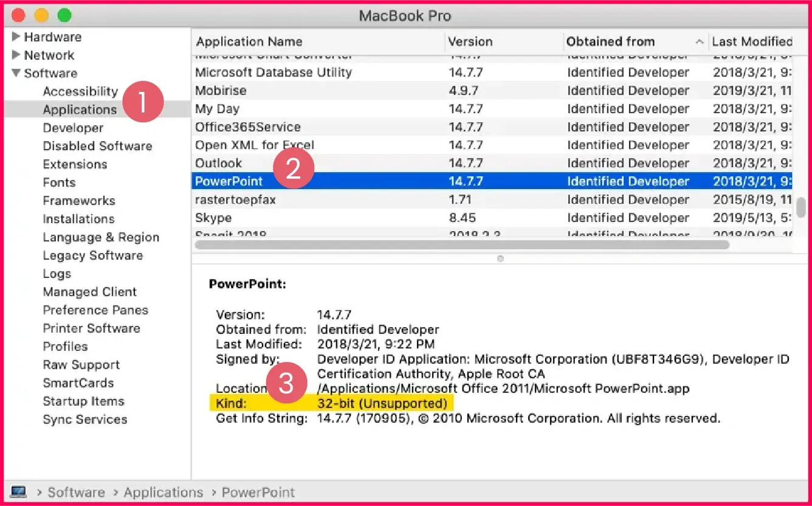Sort the list by Version
Screen dimensions: 812x506
pos(471,41)
